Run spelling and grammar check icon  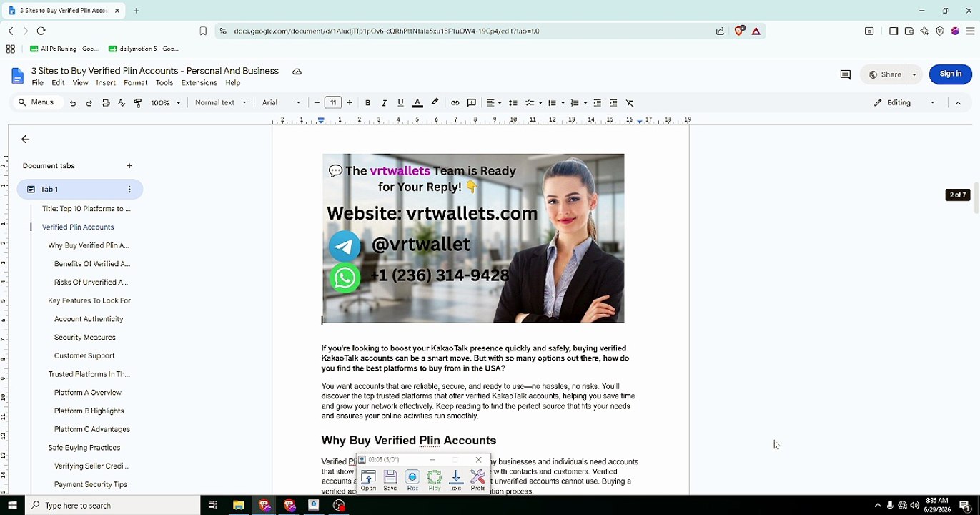pyautogui.click(x=122, y=103)
